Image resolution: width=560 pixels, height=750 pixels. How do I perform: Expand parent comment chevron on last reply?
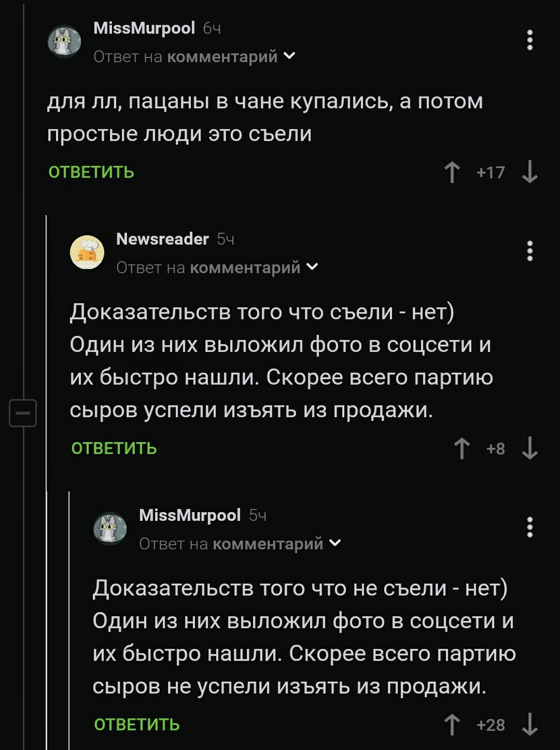pyautogui.click(x=335, y=543)
